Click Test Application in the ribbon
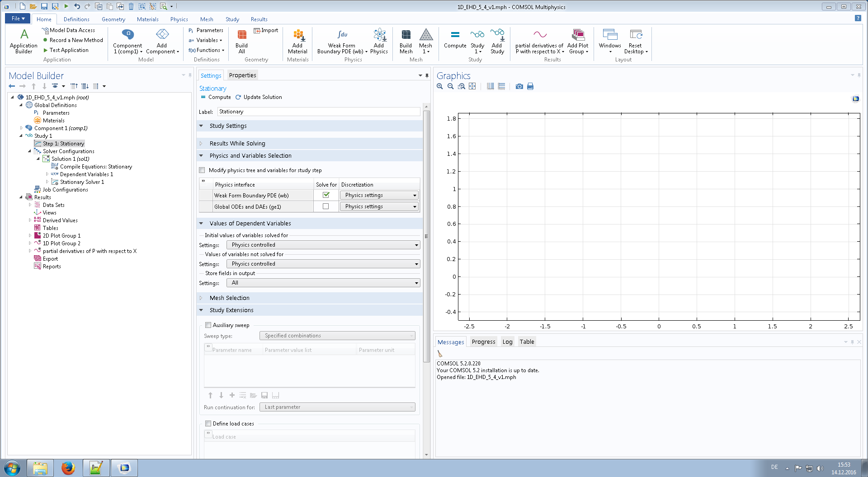This screenshot has height=477, width=868. pyautogui.click(x=69, y=50)
